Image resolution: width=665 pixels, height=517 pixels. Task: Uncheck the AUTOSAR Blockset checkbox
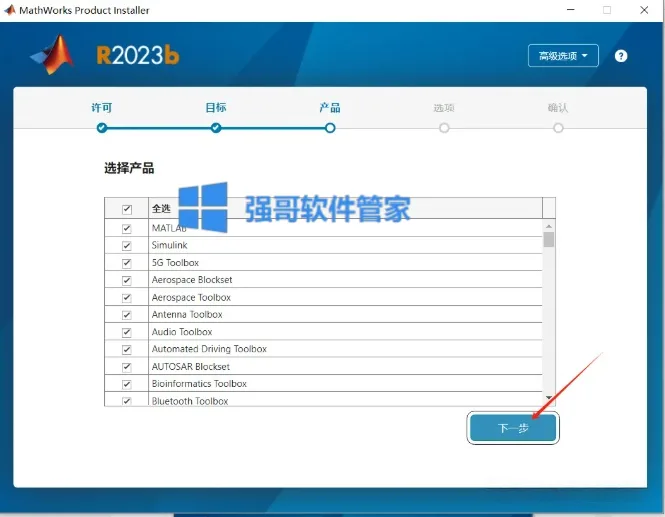tap(126, 367)
